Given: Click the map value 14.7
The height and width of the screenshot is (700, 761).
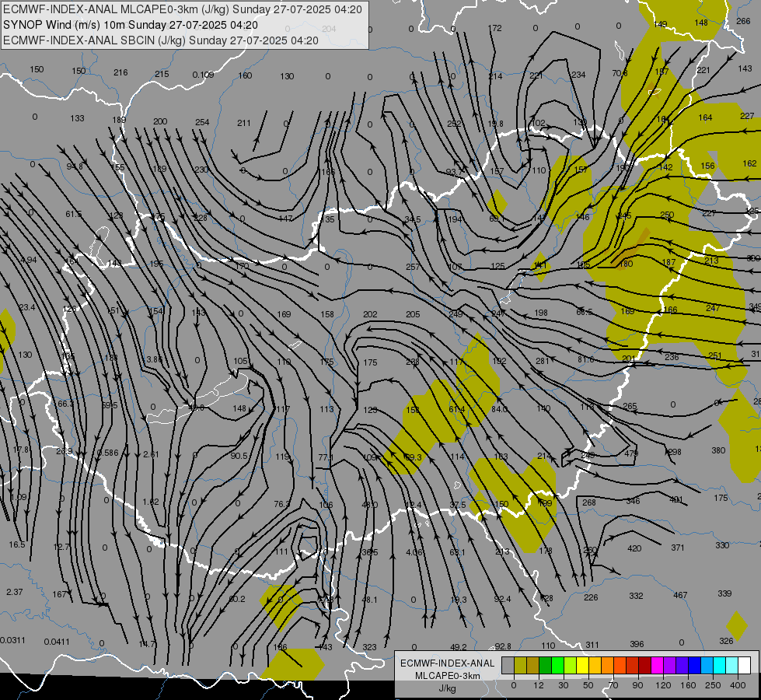Looking at the screenshot, I should pyautogui.click(x=147, y=644).
